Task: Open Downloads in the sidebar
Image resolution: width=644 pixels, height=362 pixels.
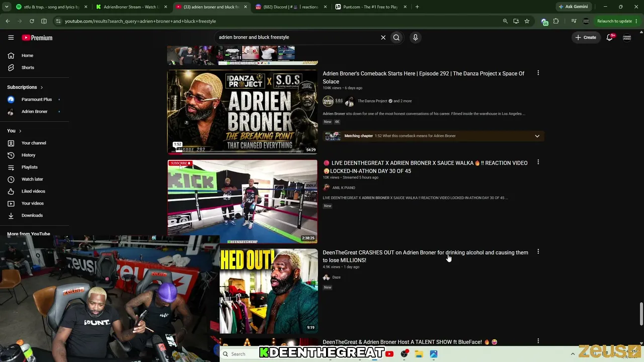Action: coord(32,215)
